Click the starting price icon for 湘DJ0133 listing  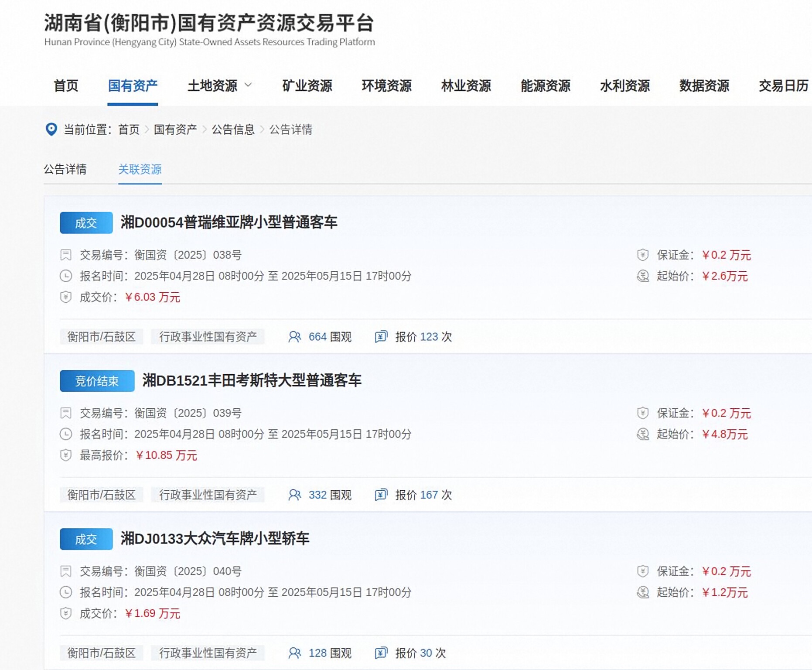642,592
